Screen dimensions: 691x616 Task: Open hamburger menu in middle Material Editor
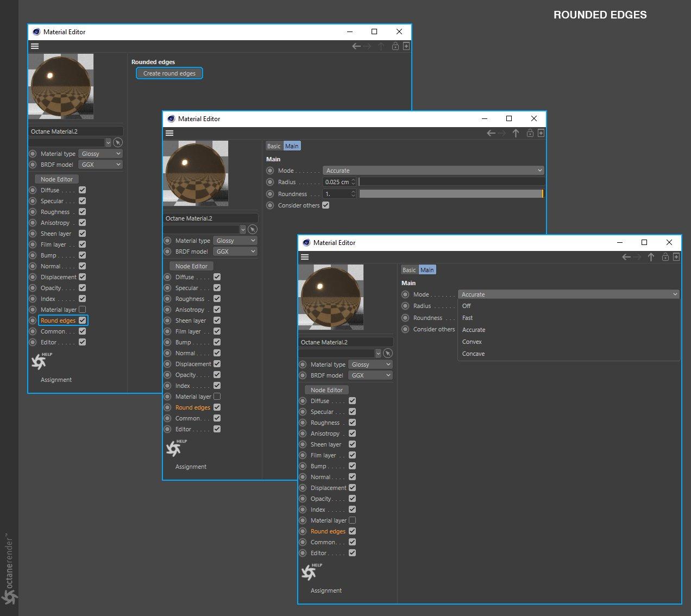[x=169, y=133]
